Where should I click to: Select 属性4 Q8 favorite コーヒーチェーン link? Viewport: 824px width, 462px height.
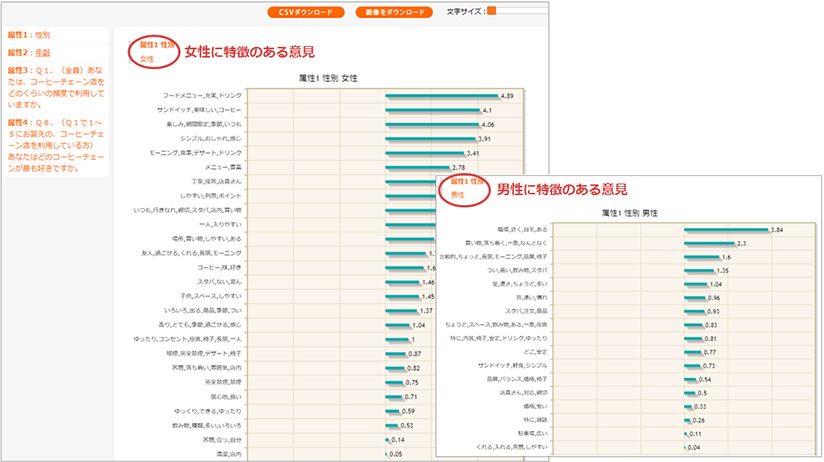(56, 145)
